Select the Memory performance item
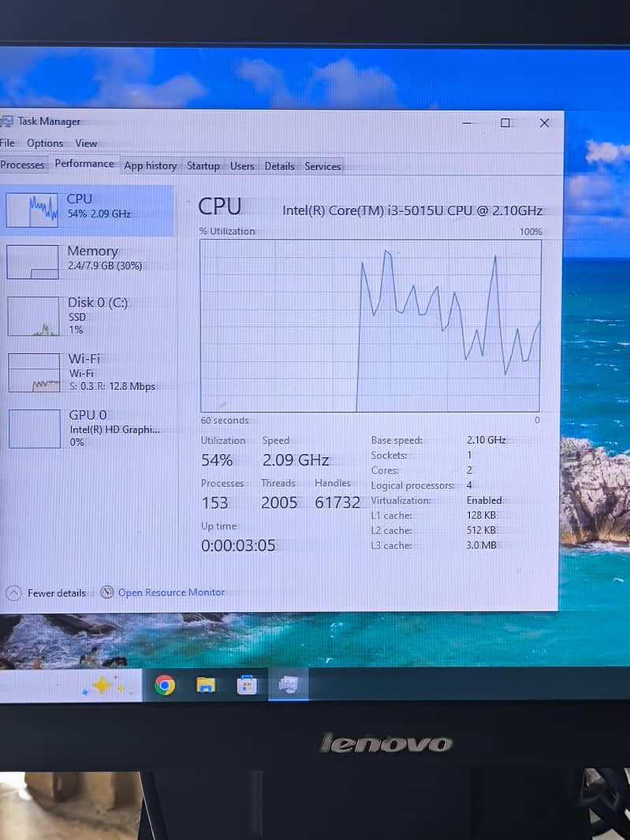630x840 pixels. pyautogui.click(x=88, y=262)
